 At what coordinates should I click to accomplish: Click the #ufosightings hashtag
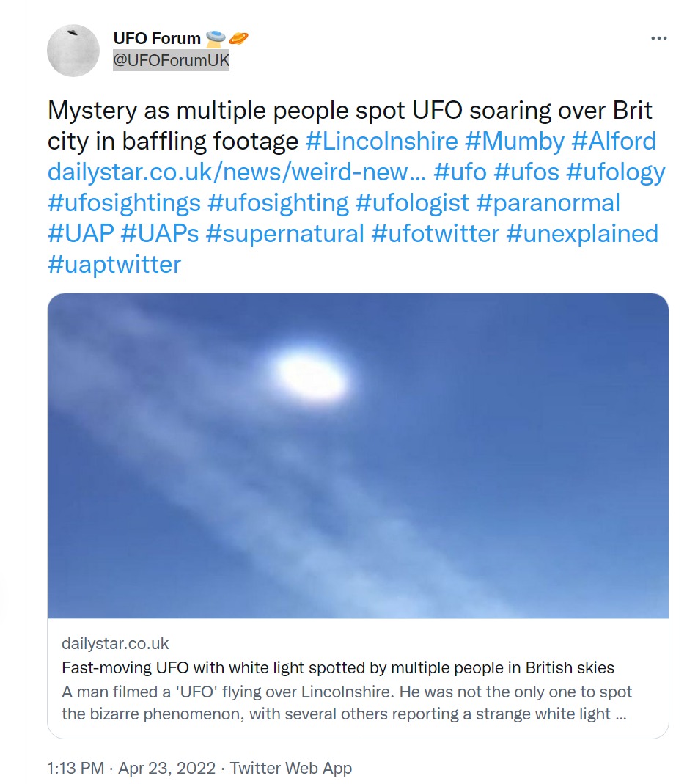124,203
